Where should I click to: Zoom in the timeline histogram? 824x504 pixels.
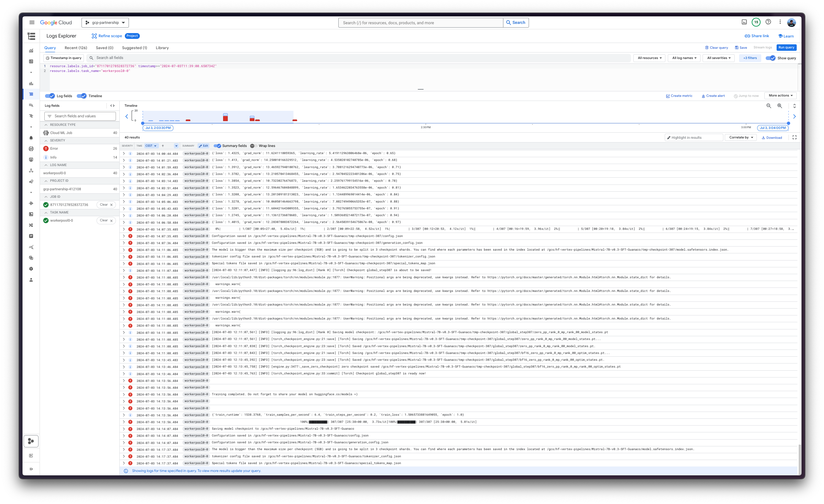click(x=780, y=106)
